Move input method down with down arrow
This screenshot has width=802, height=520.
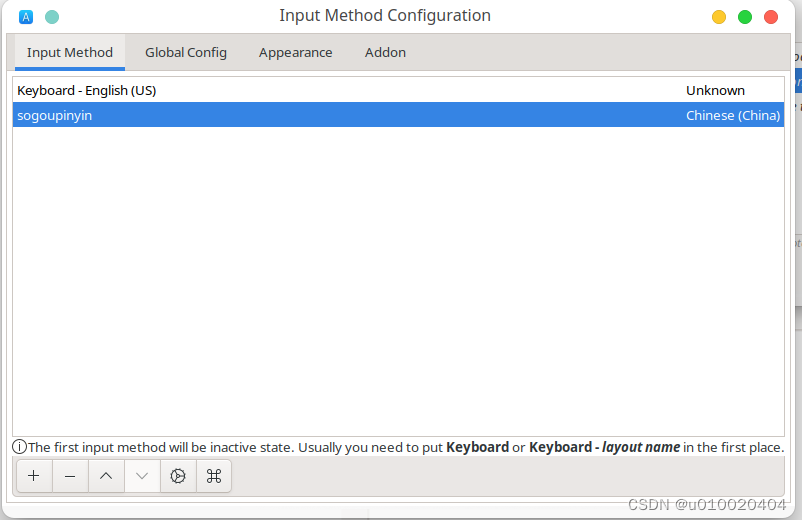[x=142, y=476]
